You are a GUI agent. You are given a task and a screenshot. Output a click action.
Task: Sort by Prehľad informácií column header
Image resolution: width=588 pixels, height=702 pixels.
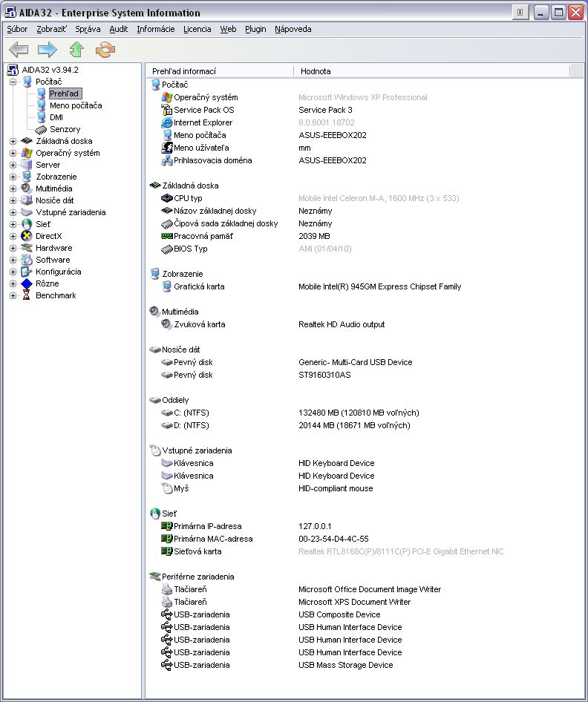220,71
